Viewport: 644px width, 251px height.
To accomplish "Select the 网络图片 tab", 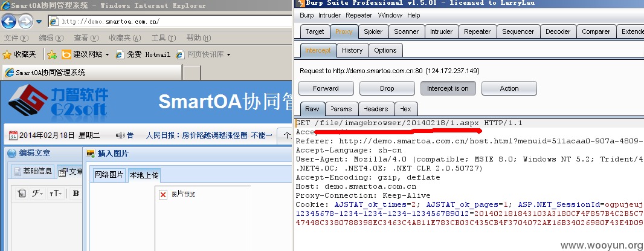I will tap(109, 175).
